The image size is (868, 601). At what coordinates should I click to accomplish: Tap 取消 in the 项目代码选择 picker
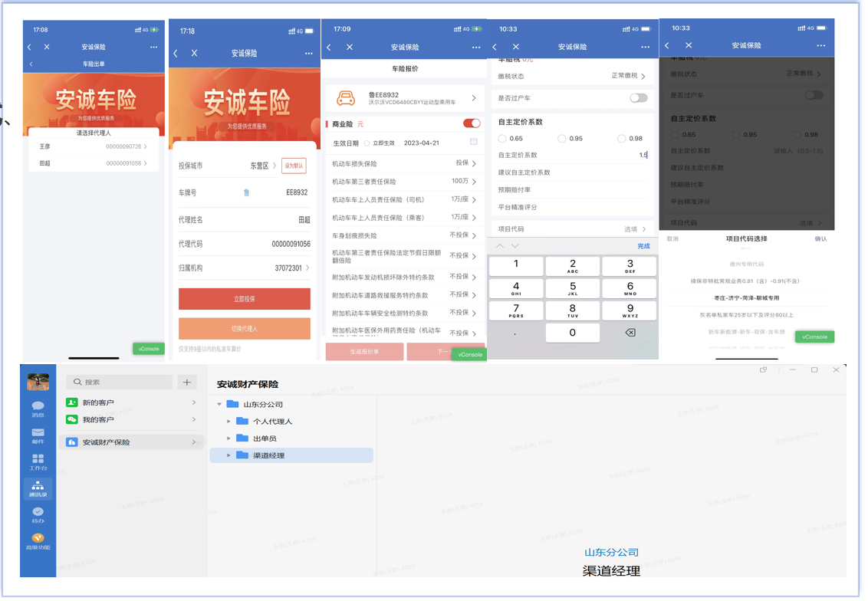coord(672,239)
